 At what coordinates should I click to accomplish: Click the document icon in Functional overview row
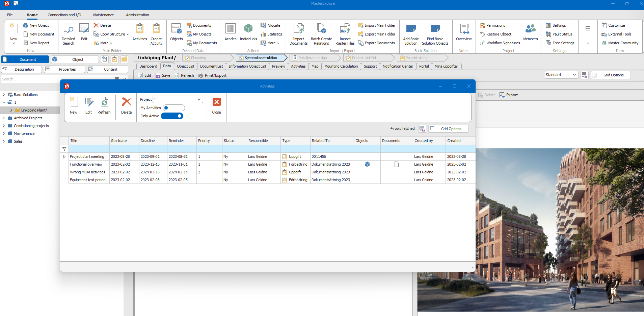pos(397,164)
